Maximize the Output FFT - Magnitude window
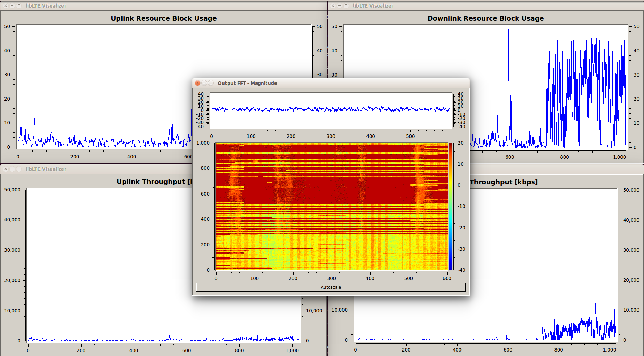This screenshot has height=356, width=644. (x=211, y=83)
